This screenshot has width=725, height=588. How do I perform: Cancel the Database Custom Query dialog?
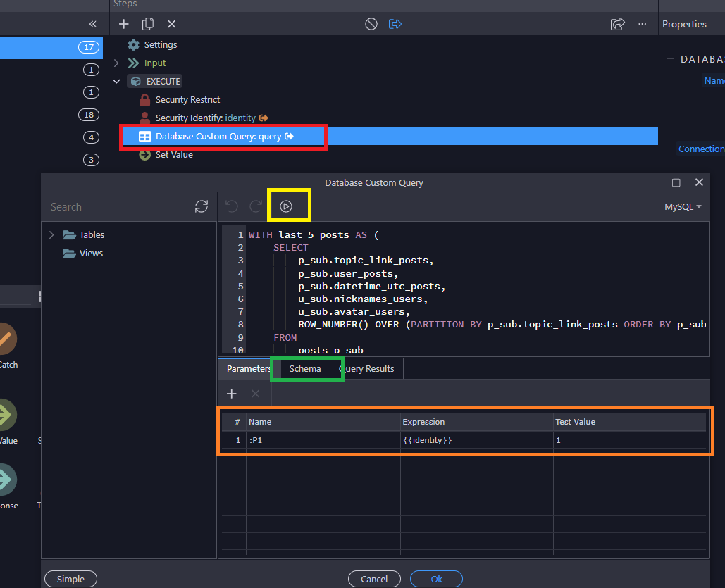pyautogui.click(x=374, y=579)
